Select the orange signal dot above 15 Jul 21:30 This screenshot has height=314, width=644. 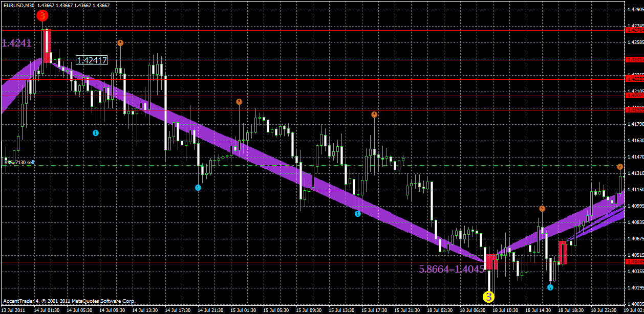click(x=375, y=115)
